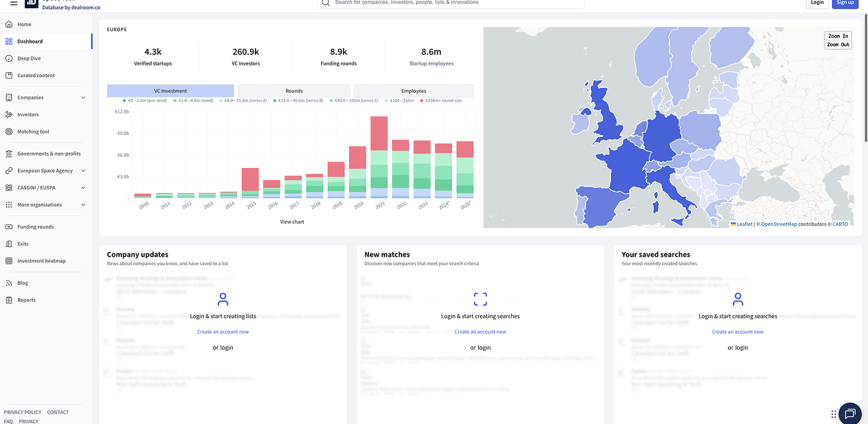Click the Curated content sidebar icon
This screenshot has width=868, height=424.
point(9,76)
